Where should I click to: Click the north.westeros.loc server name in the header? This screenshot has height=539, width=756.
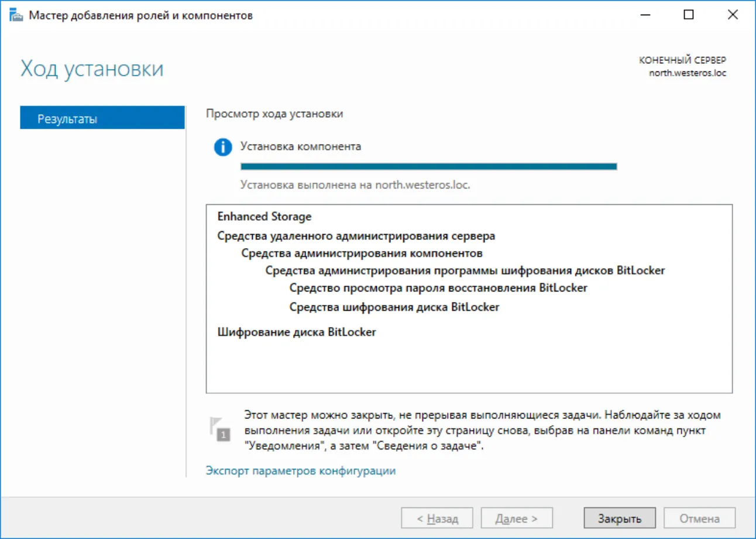[x=688, y=73]
